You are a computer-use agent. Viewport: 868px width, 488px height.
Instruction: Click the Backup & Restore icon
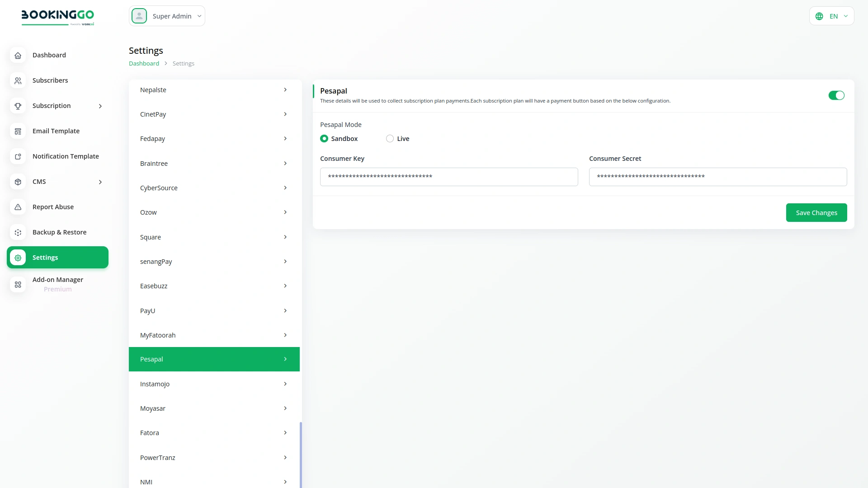[x=18, y=232]
